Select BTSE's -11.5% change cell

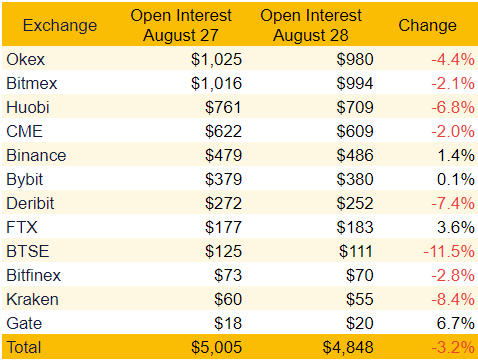(449, 251)
